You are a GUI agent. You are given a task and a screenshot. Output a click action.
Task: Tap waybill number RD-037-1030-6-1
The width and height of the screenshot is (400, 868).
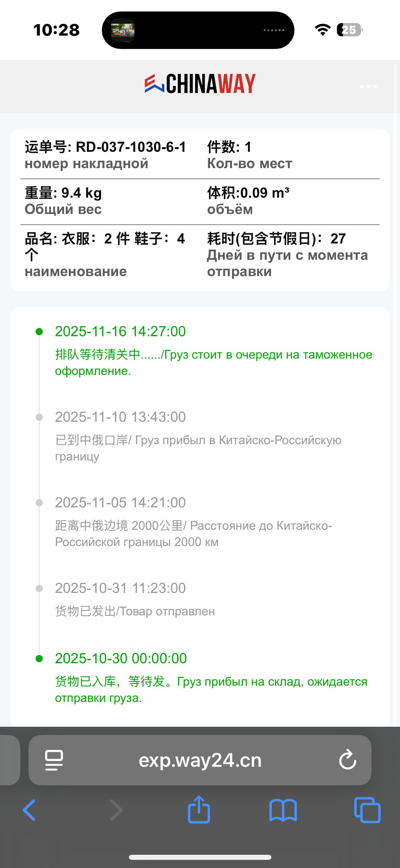pos(131,147)
